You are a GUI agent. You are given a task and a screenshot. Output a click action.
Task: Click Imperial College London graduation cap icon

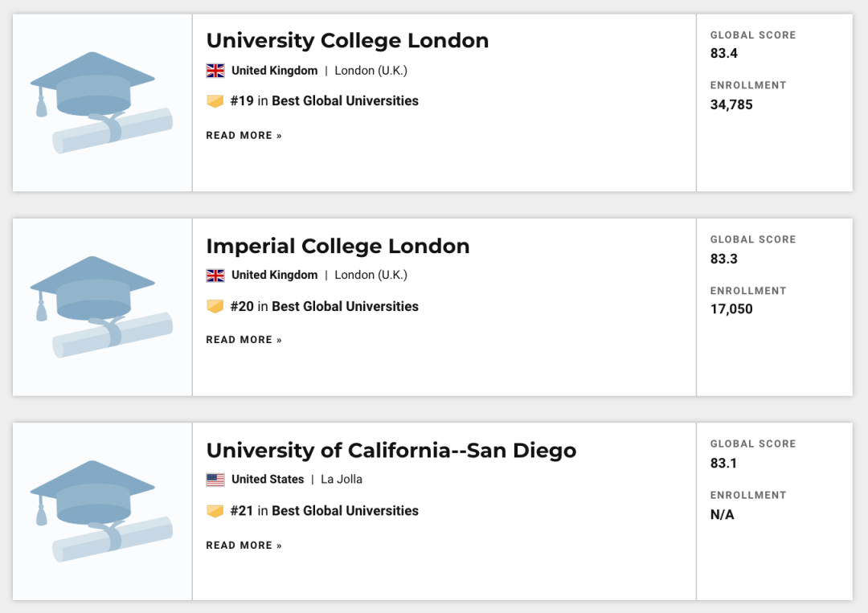click(101, 307)
